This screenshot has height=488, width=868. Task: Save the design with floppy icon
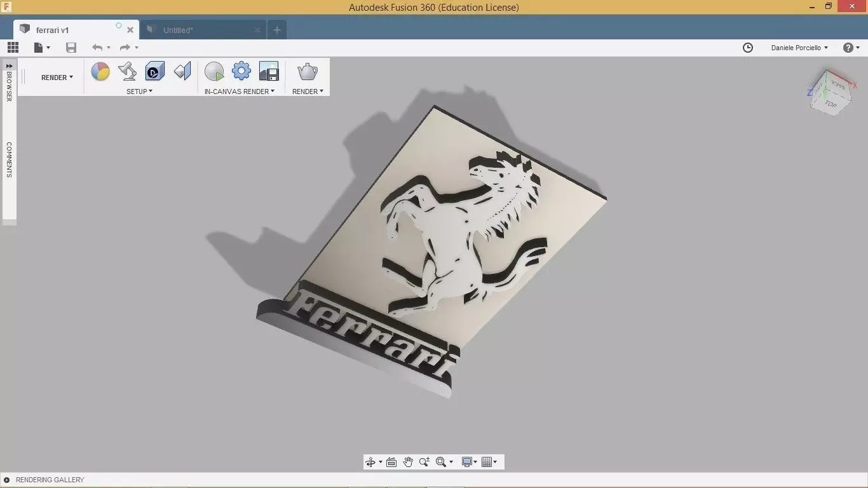(71, 48)
